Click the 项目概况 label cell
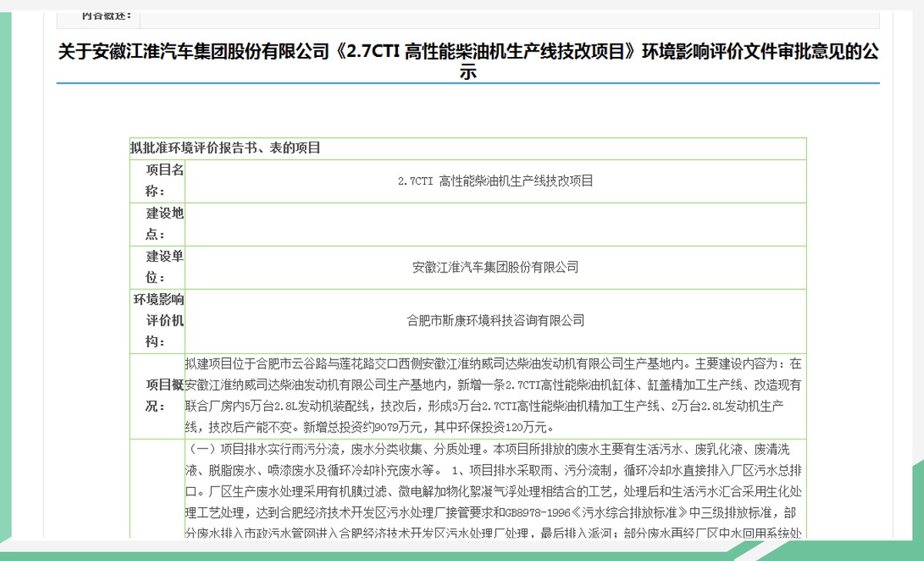 click(x=158, y=396)
